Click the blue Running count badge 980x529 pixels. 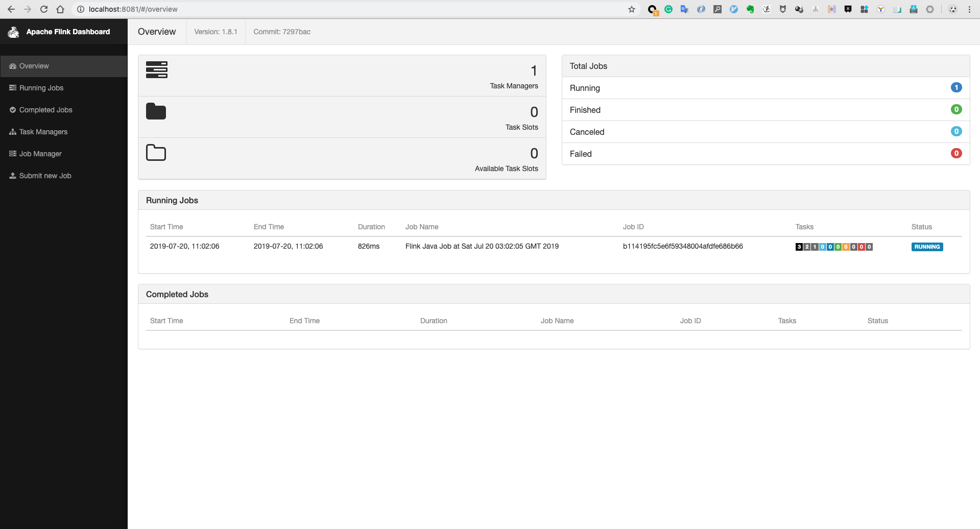(x=957, y=87)
